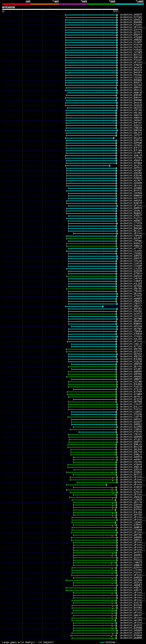Select the label UniRef100_P25083
146x644 pixels.
(x=131, y=50)
